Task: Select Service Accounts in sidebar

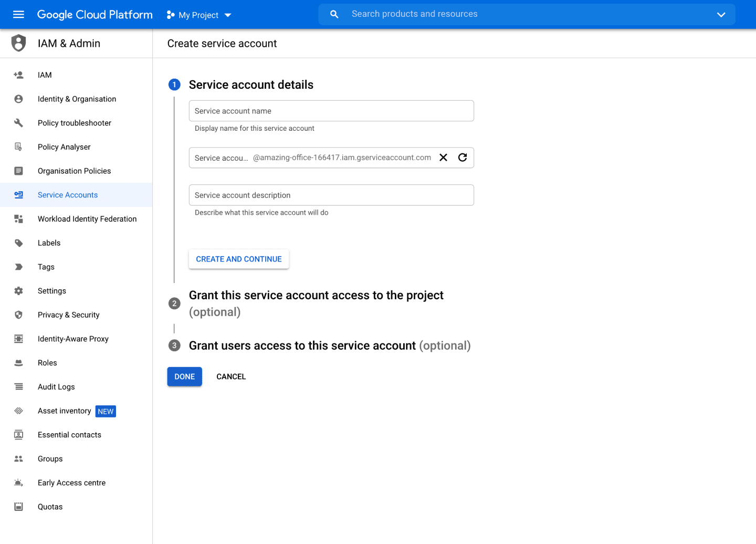Action: [76, 195]
